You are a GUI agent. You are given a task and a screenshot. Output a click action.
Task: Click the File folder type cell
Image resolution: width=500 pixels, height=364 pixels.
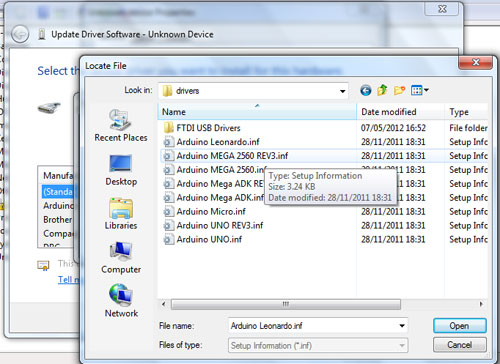[x=468, y=128]
